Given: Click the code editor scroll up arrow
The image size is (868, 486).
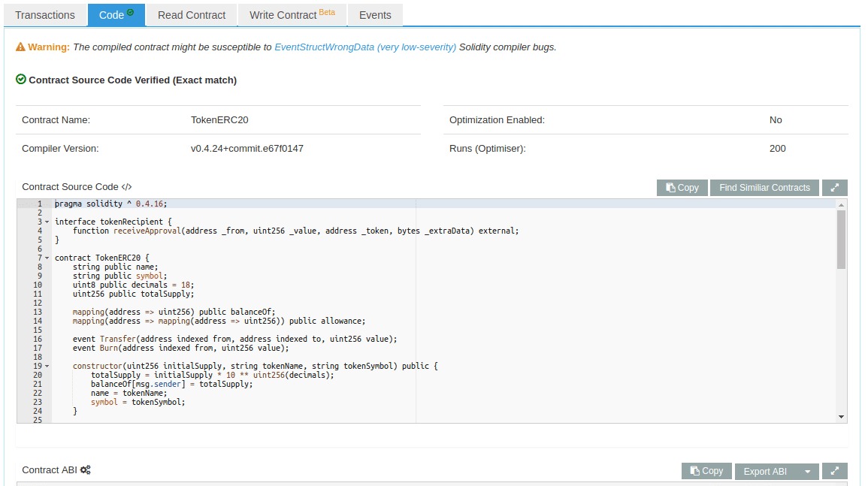Looking at the screenshot, I should (842, 205).
